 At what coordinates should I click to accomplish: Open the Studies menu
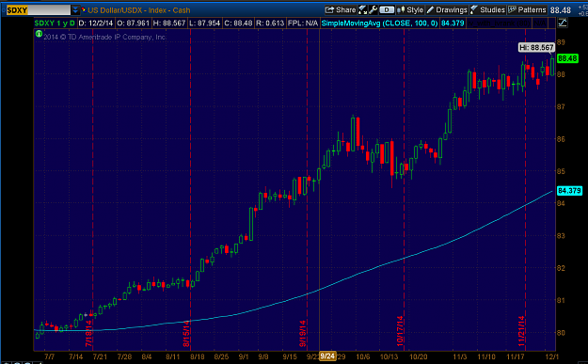487,9
